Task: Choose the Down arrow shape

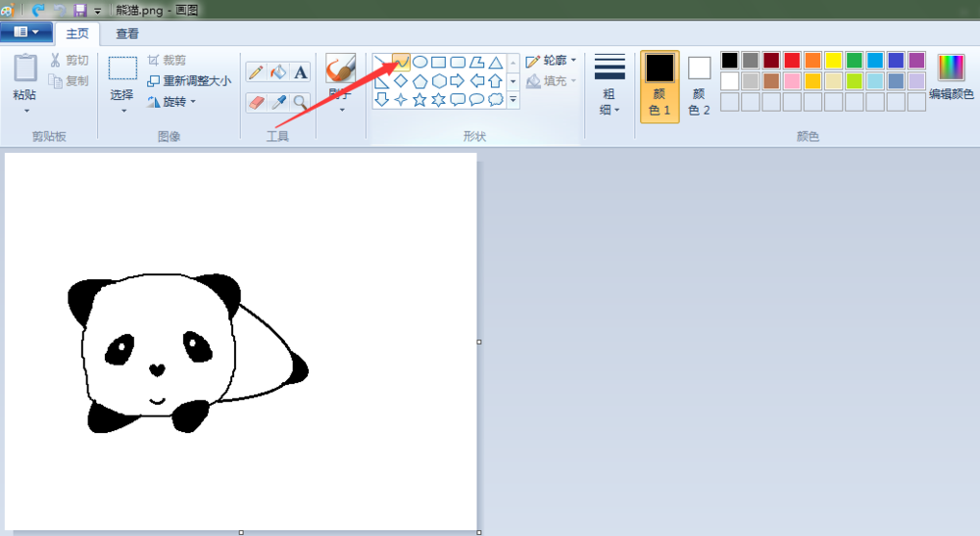Action: 382,99
